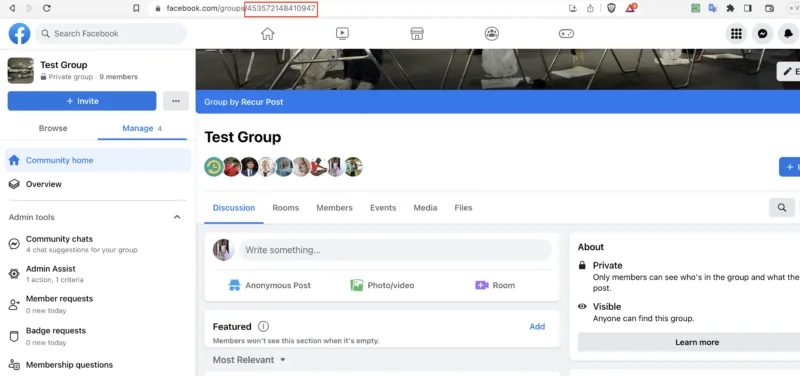Open the Facebook Groups icon
800x376 pixels.
pos(492,34)
